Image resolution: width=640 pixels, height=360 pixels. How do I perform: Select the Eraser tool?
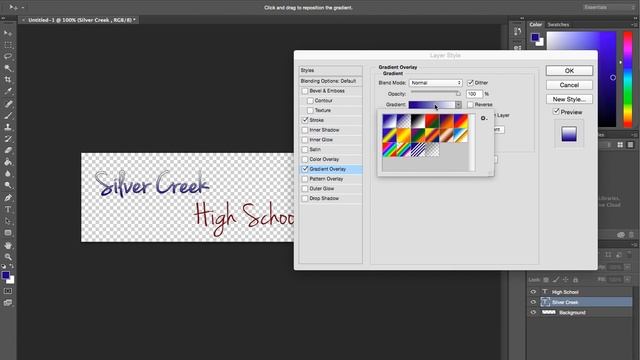click(8, 150)
